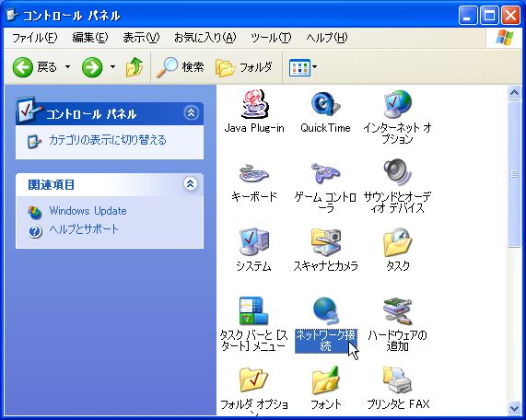Viewport: 526px width, 420px height.
Task: Go forward with the green arrow button
Action: click(x=92, y=67)
